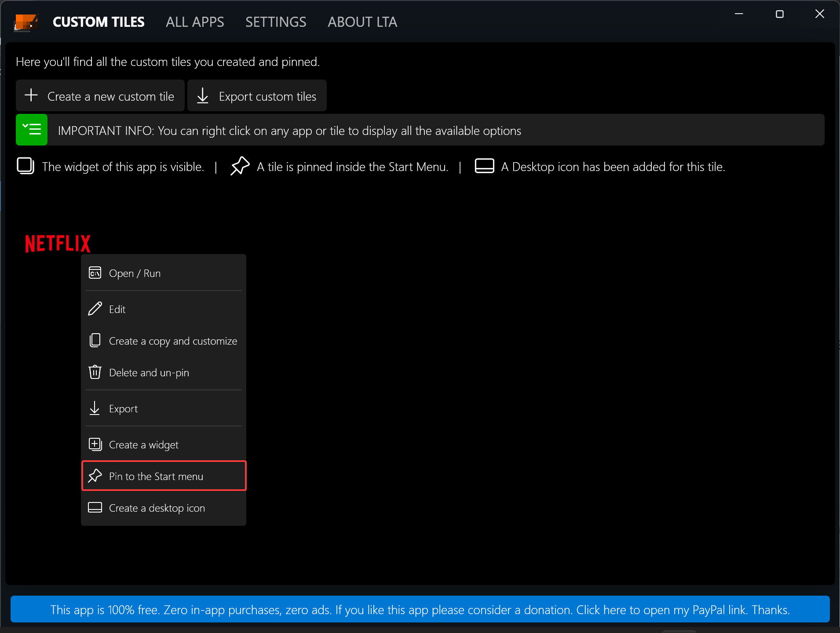This screenshot has width=840, height=633.
Task: Click the pin icon beside Pin to Start
Action: pos(95,476)
